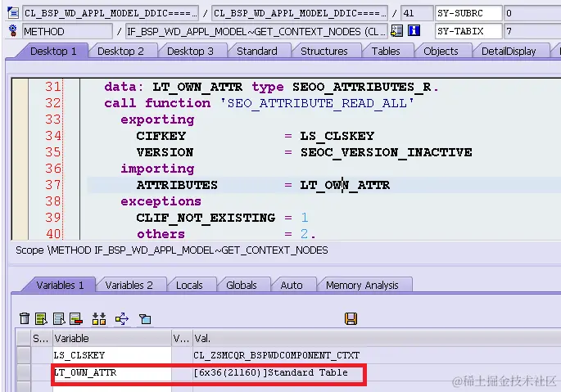Click LT_OWN_ATTR in code line 37
This screenshot has height=392, width=561.
click(x=345, y=185)
